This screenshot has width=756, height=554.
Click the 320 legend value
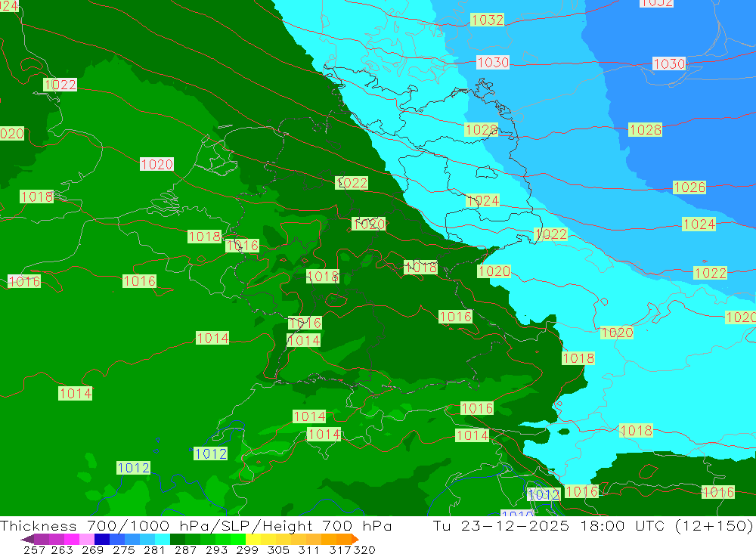click(x=364, y=549)
